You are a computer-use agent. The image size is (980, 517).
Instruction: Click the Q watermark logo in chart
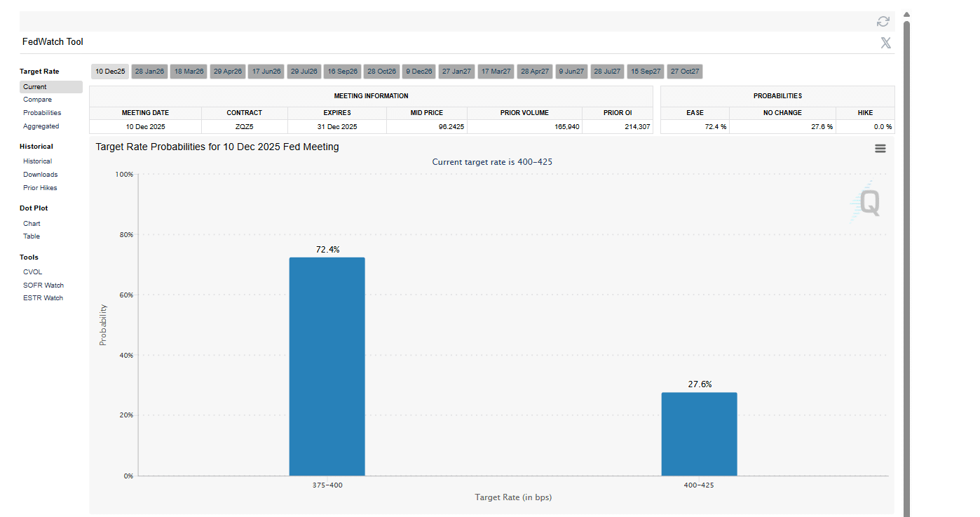click(x=868, y=203)
